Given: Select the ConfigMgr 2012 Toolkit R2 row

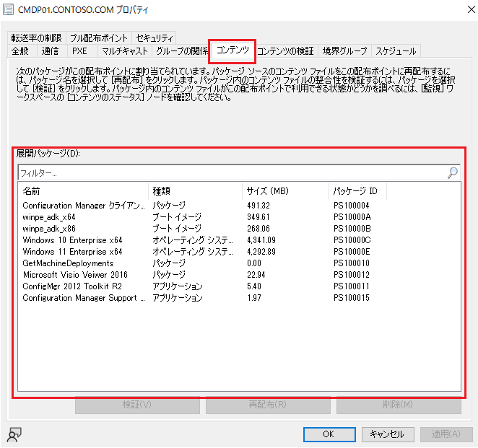Looking at the screenshot, I should point(72,286).
